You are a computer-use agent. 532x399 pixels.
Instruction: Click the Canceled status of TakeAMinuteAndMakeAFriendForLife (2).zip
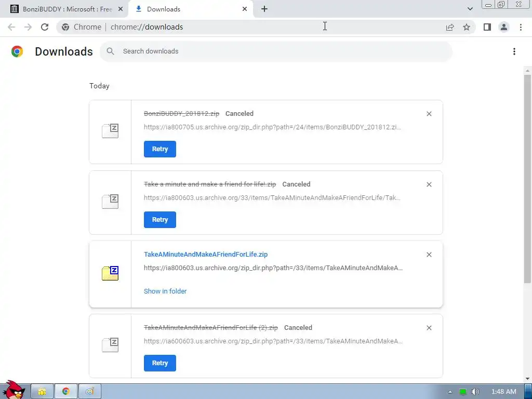pos(298,328)
